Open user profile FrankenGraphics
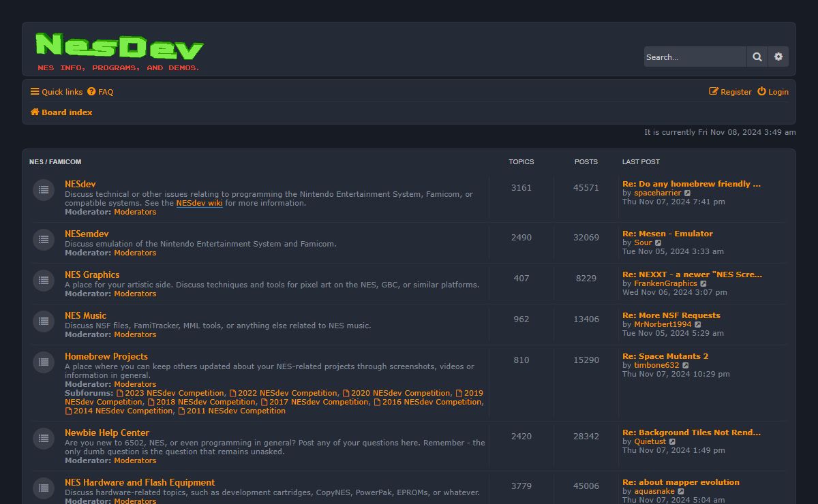 point(665,284)
